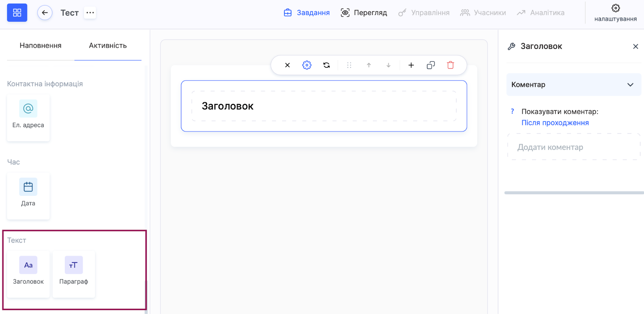Click the refresh/replace icon in block toolbar
The image size is (644, 314).
click(x=326, y=65)
